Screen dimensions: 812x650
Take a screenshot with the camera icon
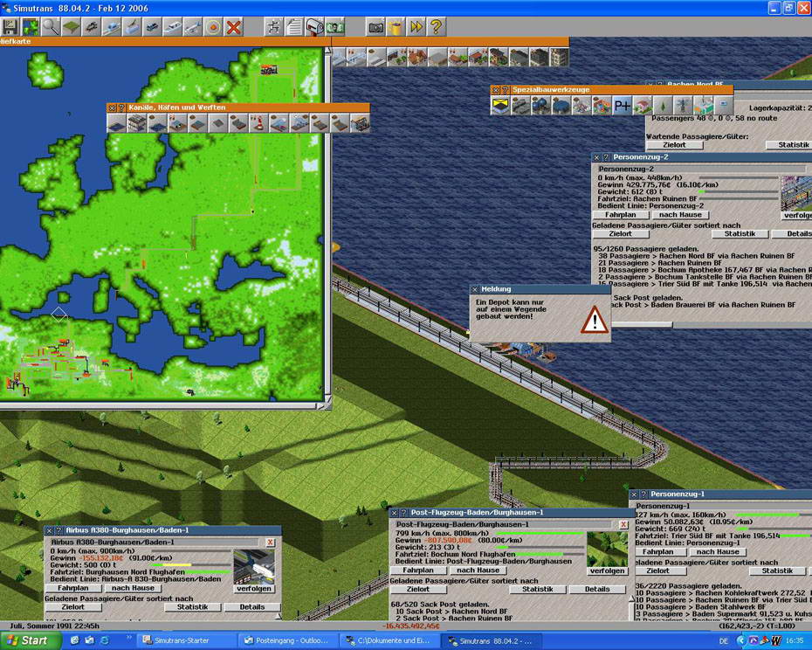[375, 27]
